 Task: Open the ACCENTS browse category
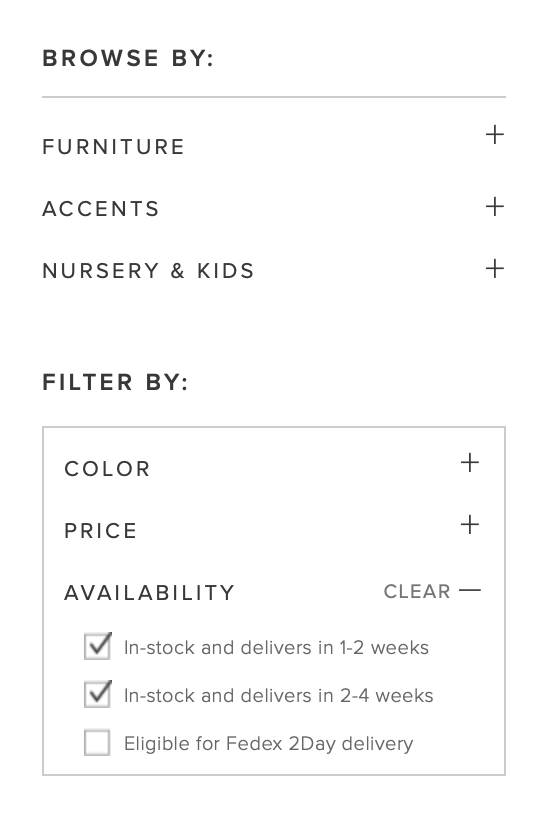[x=101, y=209]
